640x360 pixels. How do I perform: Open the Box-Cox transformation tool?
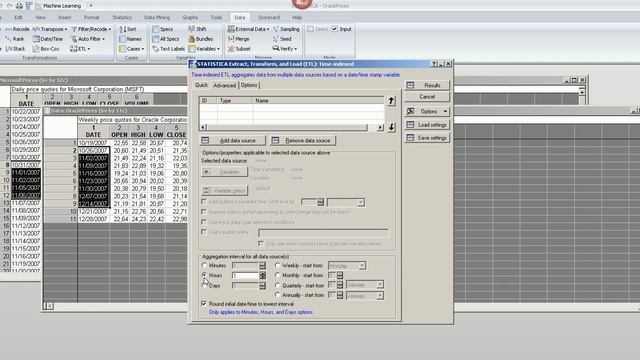46,49
